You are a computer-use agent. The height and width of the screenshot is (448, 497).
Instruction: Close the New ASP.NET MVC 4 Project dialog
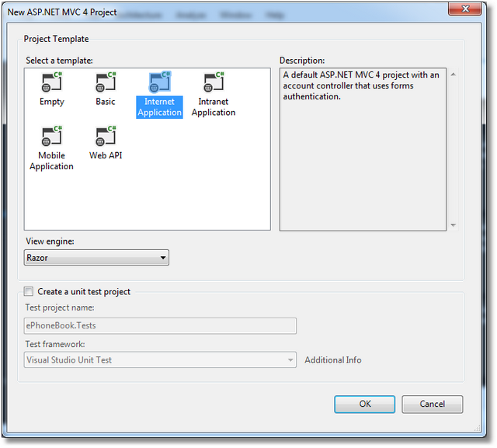(465, 9)
